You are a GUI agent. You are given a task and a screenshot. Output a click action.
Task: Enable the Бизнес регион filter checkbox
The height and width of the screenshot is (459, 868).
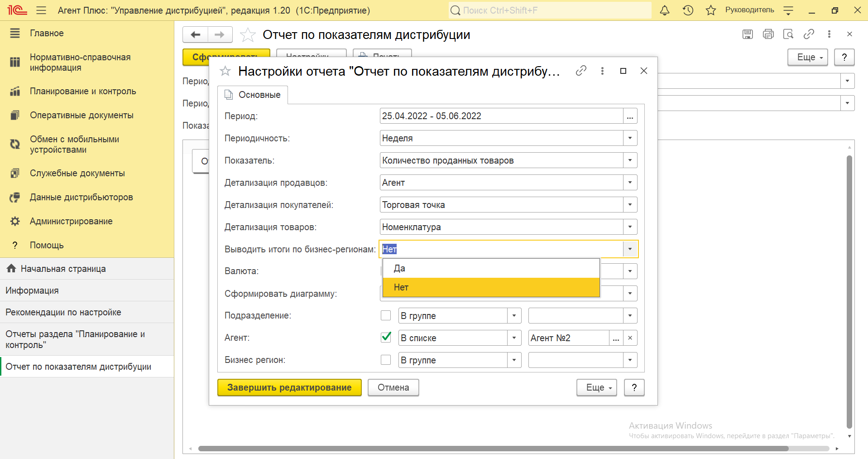coord(386,360)
